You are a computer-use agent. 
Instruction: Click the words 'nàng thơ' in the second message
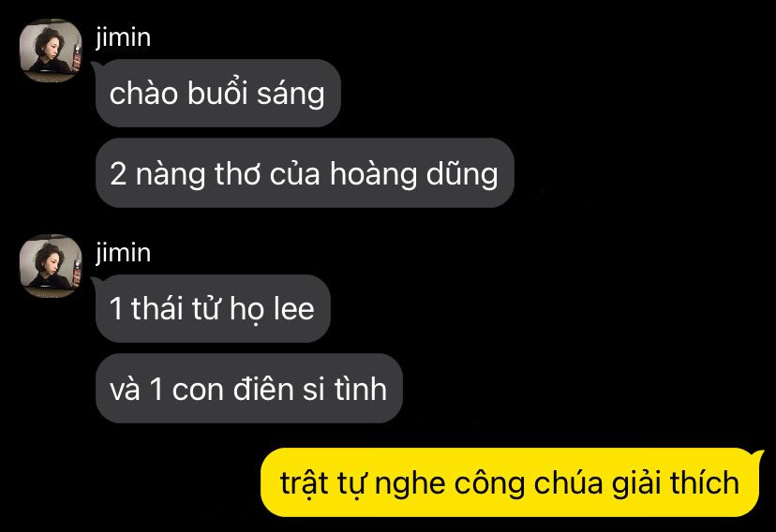(198, 174)
